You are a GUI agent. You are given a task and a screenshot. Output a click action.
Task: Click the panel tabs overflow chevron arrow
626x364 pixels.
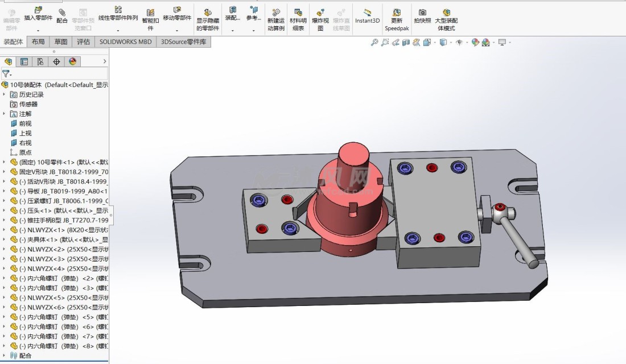105,61
